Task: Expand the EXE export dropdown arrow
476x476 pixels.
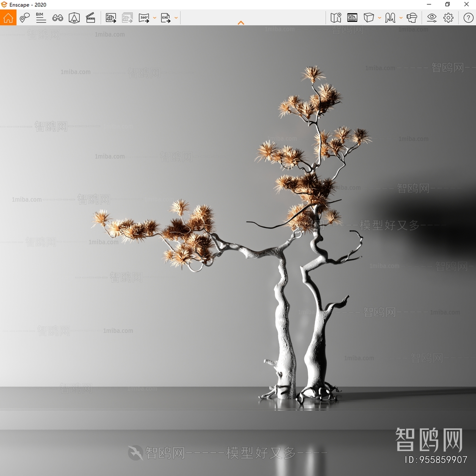Action: pos(176,18)
